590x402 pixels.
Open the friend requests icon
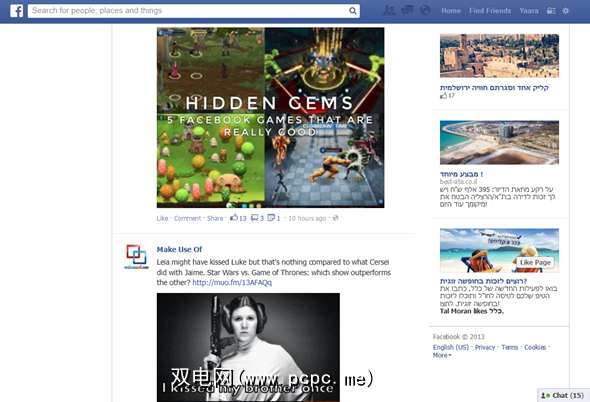click(389, 11)
